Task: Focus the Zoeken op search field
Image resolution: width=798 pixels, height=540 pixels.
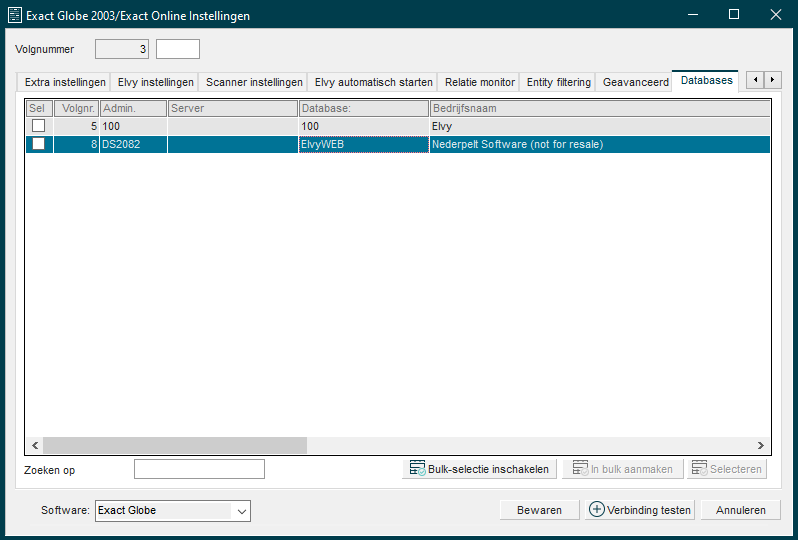Action: 199,469
